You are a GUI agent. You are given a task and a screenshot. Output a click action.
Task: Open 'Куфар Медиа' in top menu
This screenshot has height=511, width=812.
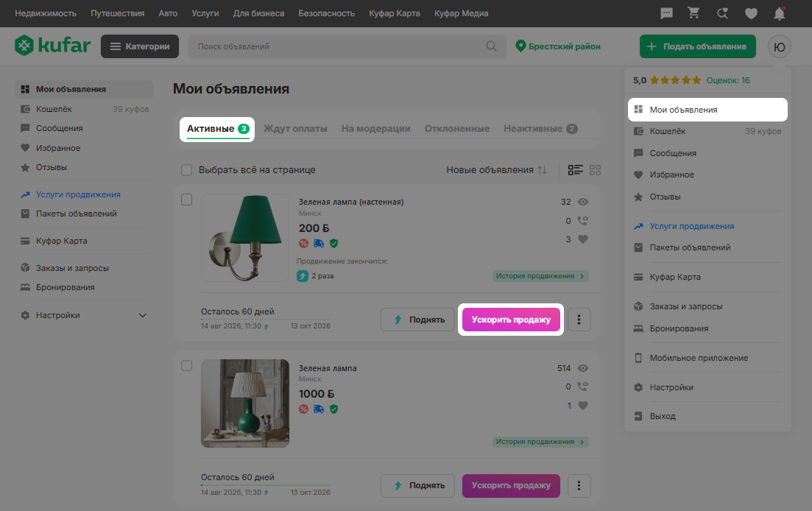[x=461, y=13]
